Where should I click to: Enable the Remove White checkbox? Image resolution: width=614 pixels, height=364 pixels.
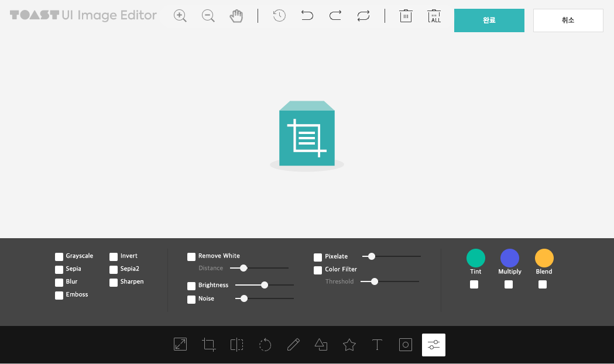click(191, 256)
